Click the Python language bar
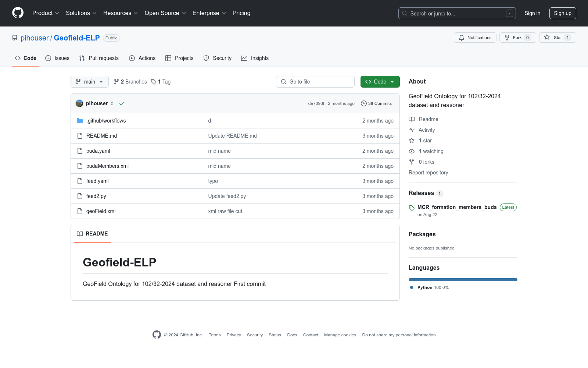This screenshot has height=368, width=588. pyautogui.click(x=463, y=280)
